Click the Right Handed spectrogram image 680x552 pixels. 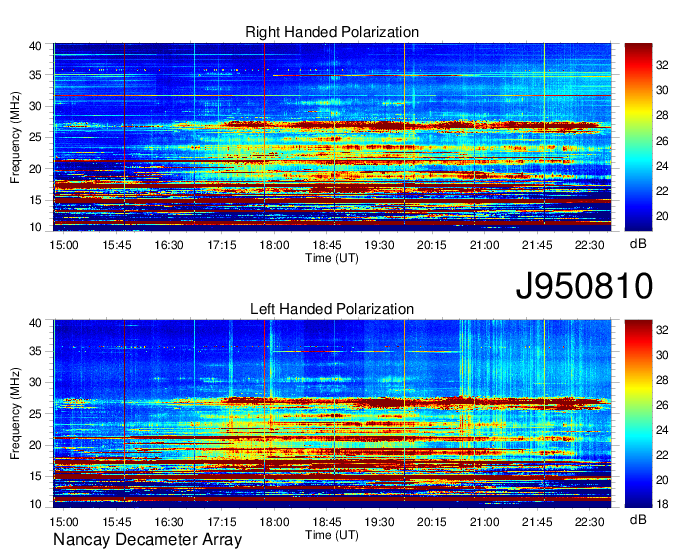[332, 137]
